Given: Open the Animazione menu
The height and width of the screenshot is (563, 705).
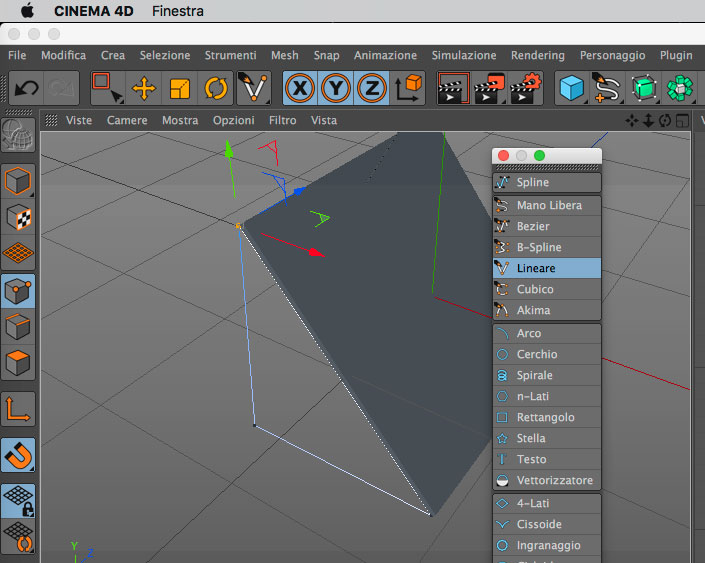Looking at the screenshot, I should point(385,55).
